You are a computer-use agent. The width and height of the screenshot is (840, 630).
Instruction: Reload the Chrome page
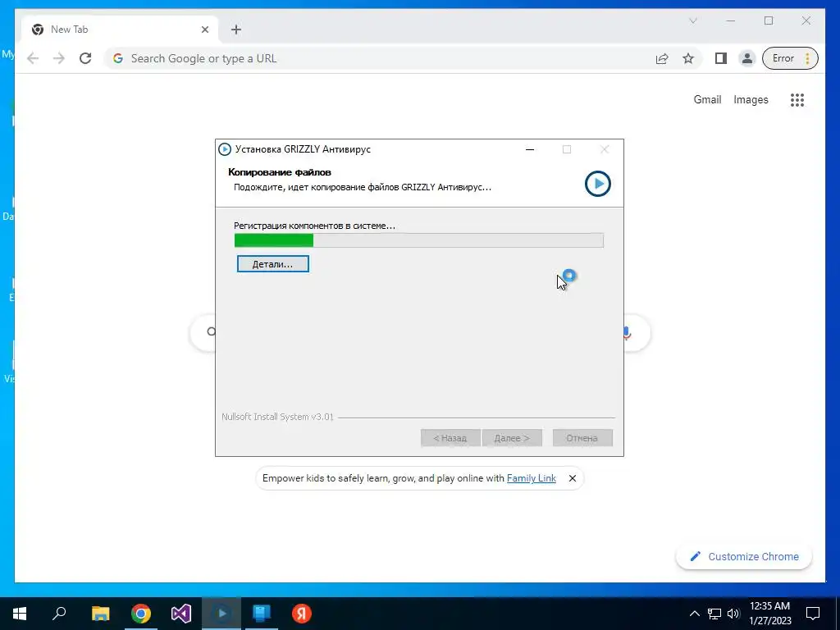(x=85, y=58)
